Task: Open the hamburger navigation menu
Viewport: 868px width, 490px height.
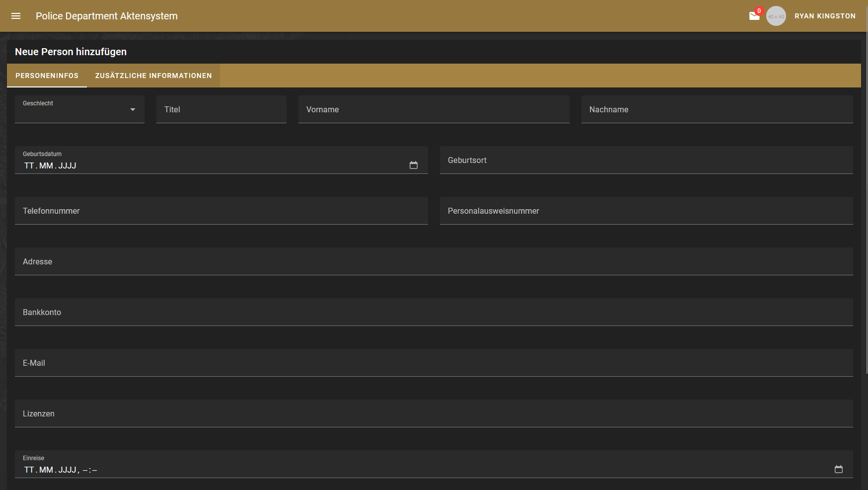Action: [16, 16]
